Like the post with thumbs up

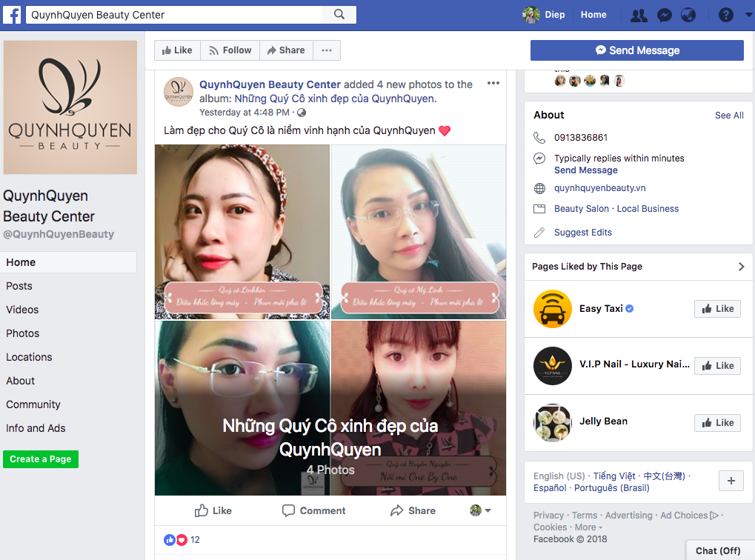coord(213,511)
